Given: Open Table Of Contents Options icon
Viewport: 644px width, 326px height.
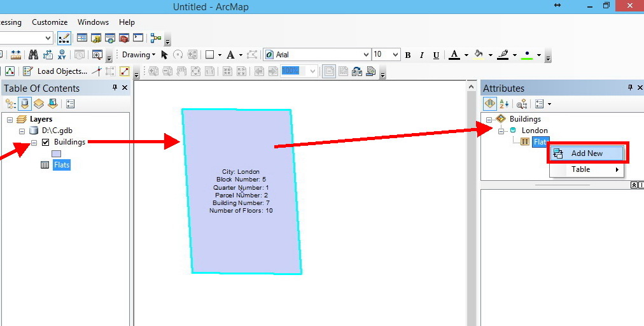Looking at the screenshot, I should (x=70, y=104).
